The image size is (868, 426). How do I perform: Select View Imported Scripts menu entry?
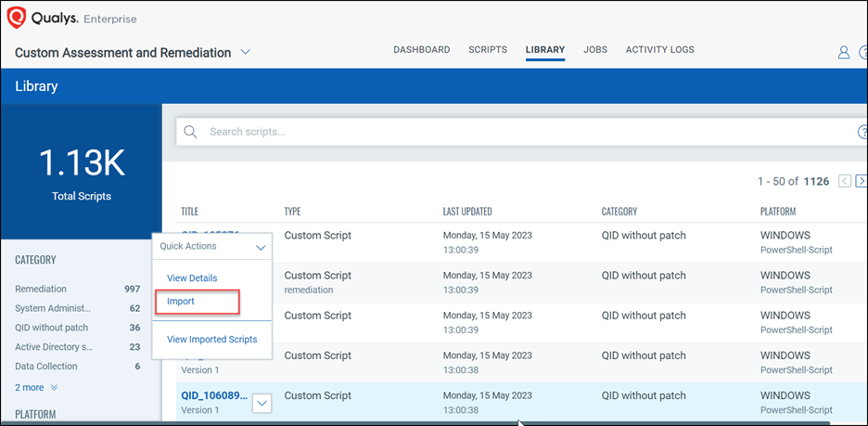[212, 339]
